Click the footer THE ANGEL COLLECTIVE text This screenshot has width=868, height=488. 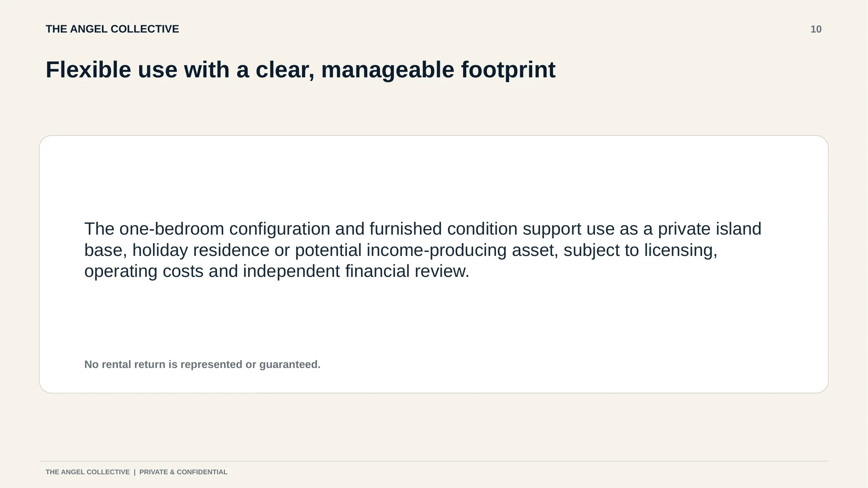87,472
